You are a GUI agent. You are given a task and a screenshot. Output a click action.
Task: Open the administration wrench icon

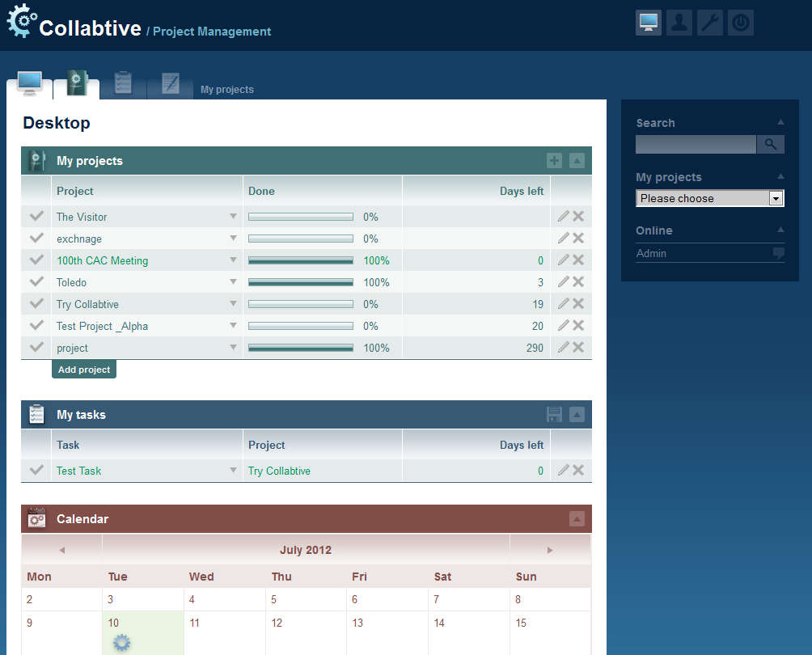coord(710,23)
